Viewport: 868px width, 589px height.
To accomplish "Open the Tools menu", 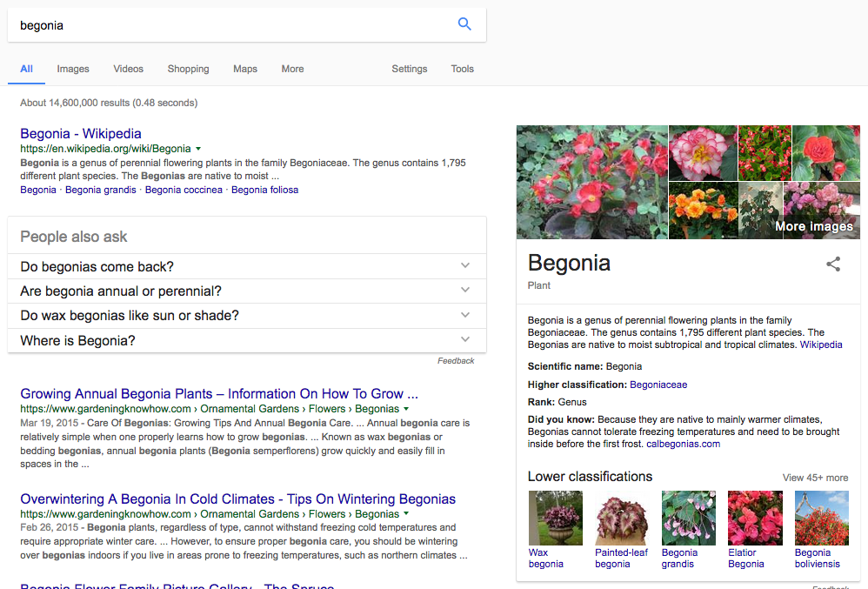I will [462, 69].
